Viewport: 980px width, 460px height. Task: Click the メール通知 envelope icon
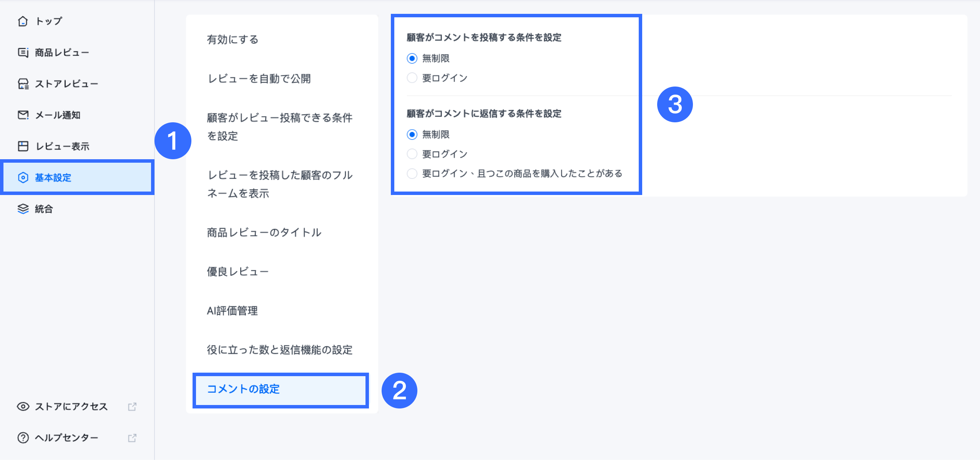click(x=23, y=115)
